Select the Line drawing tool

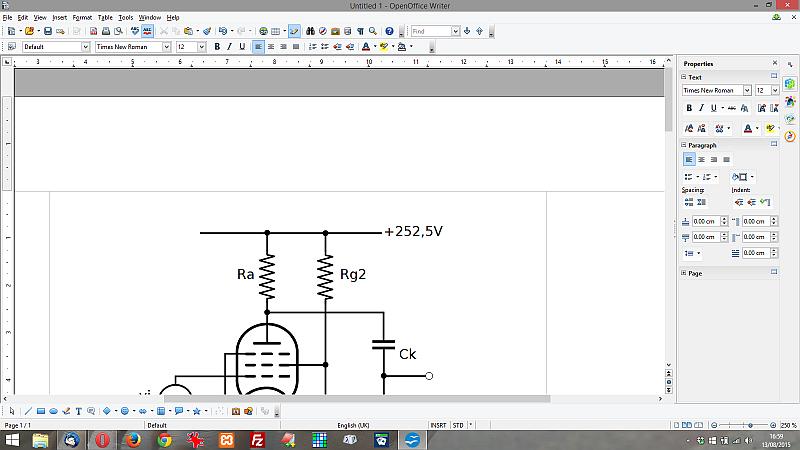(28, 411)
